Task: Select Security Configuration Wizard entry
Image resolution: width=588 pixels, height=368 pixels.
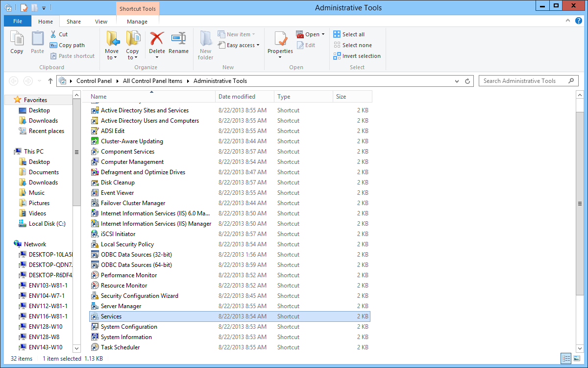Action: [x=230, y=296]
